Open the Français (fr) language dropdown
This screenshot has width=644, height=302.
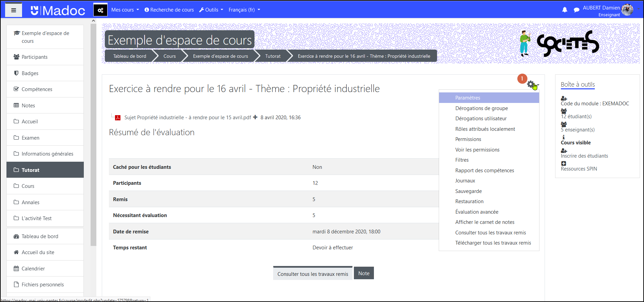click(244, 10)
